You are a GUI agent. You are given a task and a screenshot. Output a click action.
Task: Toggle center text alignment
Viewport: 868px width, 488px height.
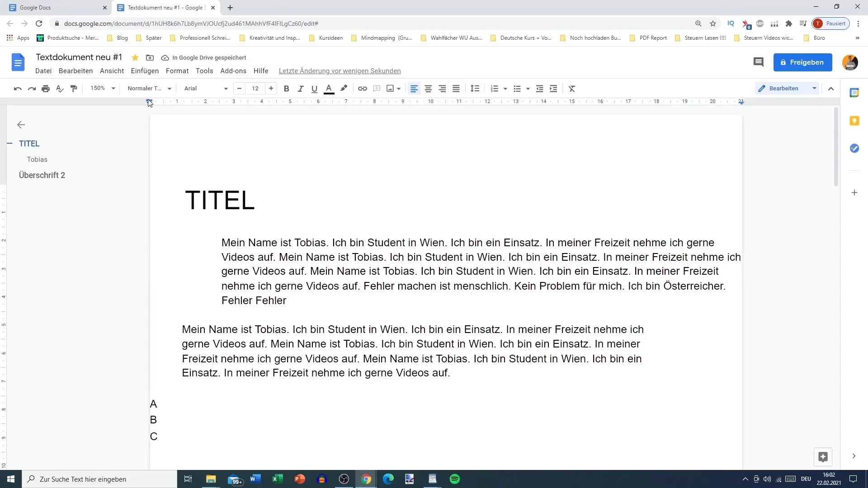(428, 88)
